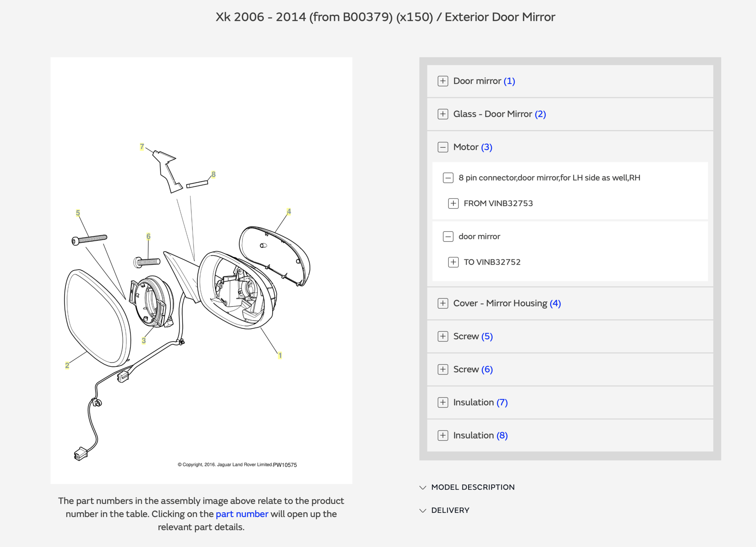Collapse the door mirror sub-entry
This screenshot has height=547, width=756.
(448, 236)
